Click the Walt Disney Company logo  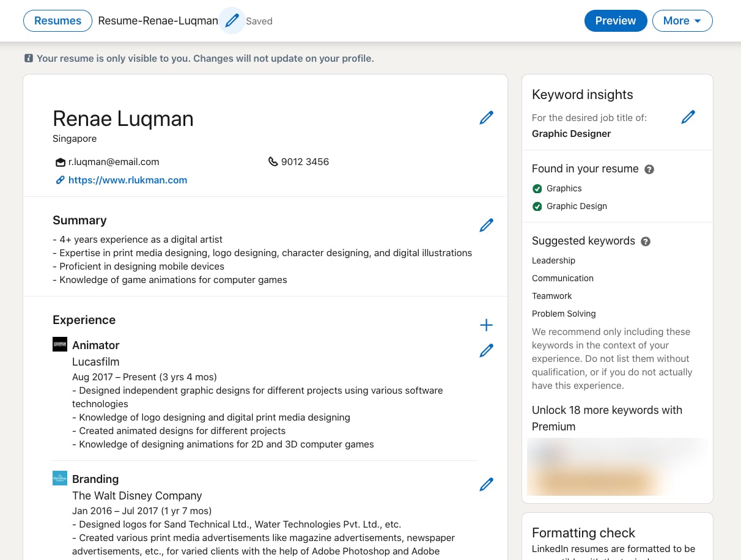59,478
